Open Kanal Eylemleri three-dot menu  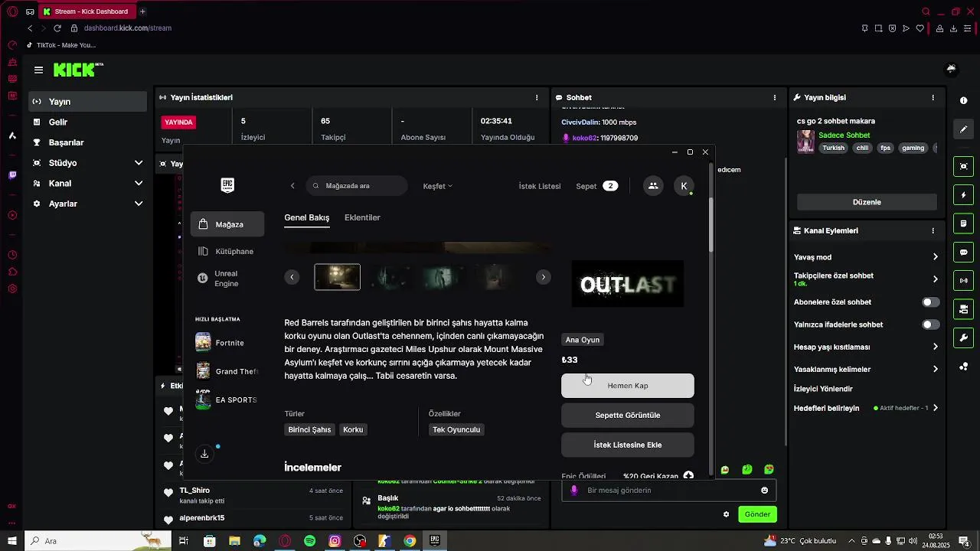coord(933,230)
